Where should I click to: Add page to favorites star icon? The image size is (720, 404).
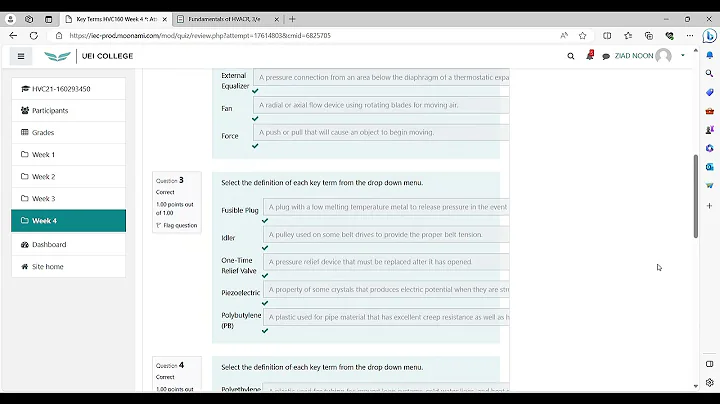click(x=582, y=35)
